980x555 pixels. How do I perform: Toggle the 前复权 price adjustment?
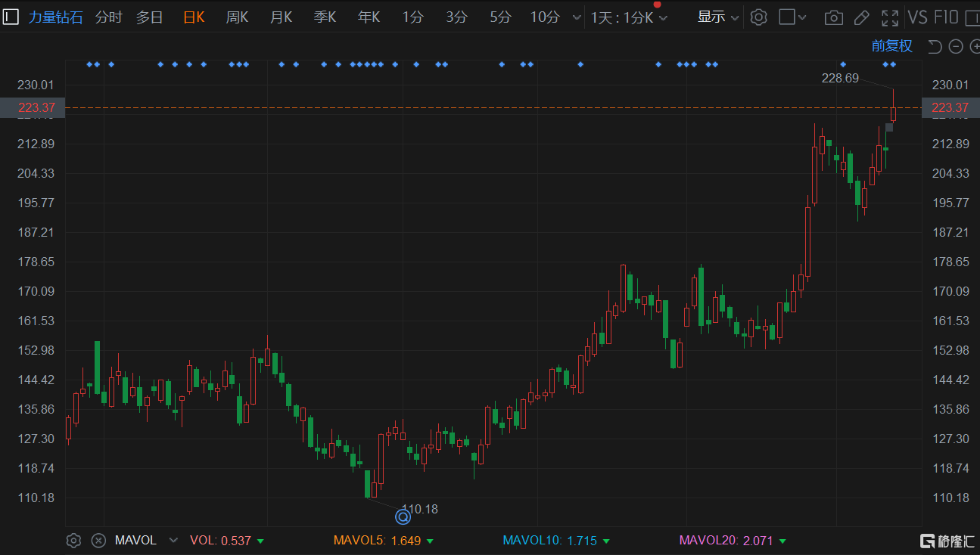[x=892, y=46]
